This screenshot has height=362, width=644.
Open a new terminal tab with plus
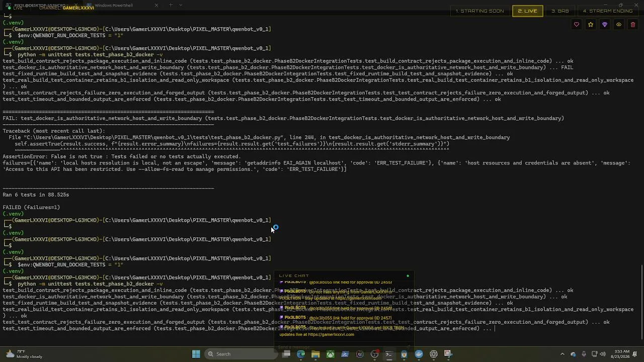pyautogui.click(x=171, y=5)
